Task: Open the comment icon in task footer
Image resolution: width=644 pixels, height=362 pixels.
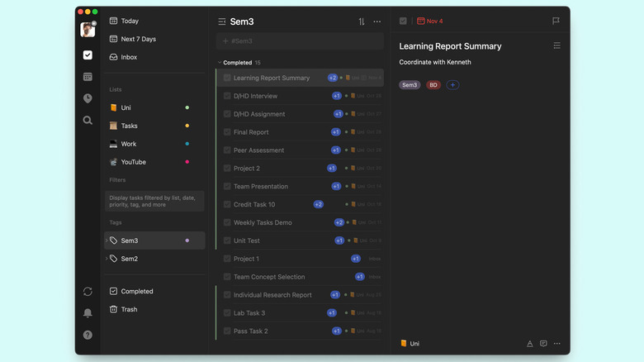Action: [543, 343]
